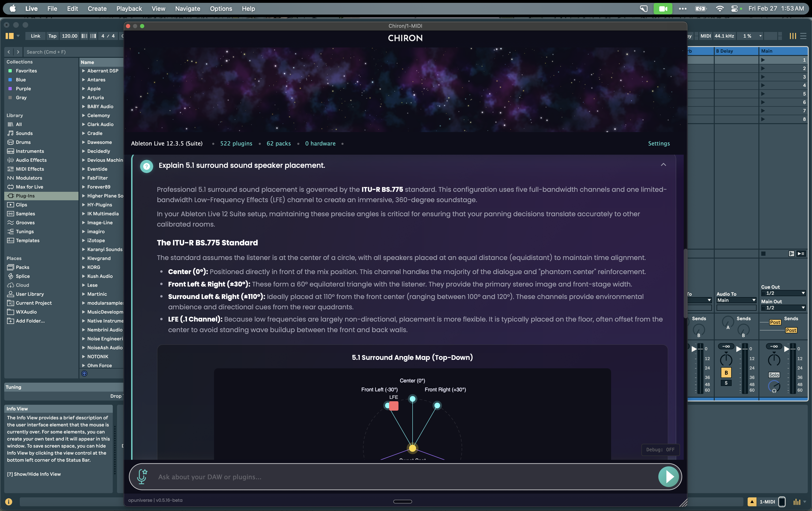
Task: Open the Edit menu
Action: (x=73, y=8)
